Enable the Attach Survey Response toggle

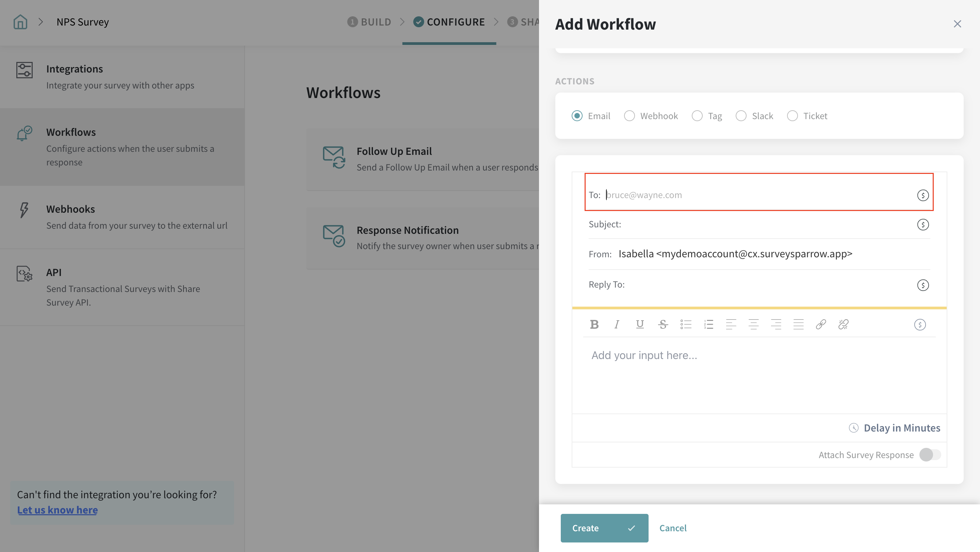pos(930,455)
